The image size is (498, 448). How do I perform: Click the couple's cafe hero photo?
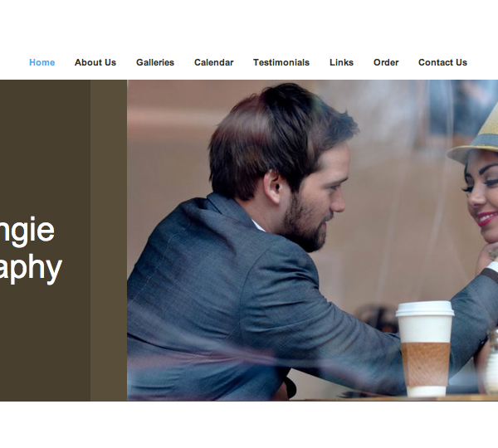313,241
